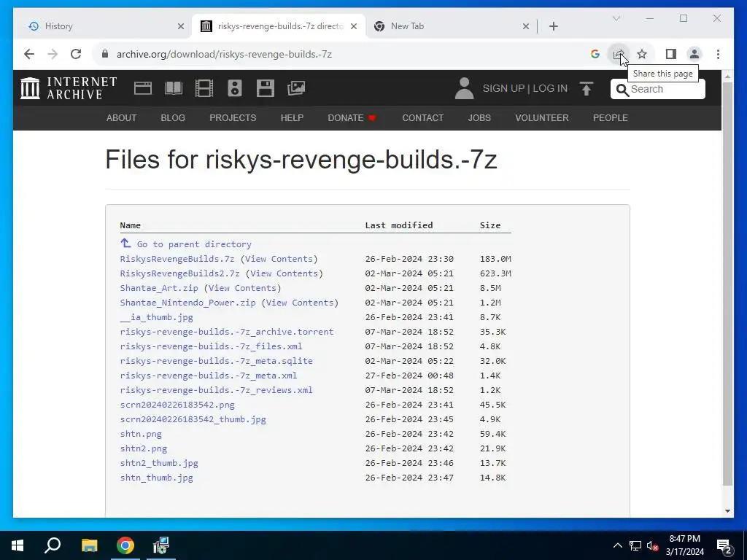The image size is (747, 560).
Task: Open the notification center icon
Action: click(x=724, y=546)
